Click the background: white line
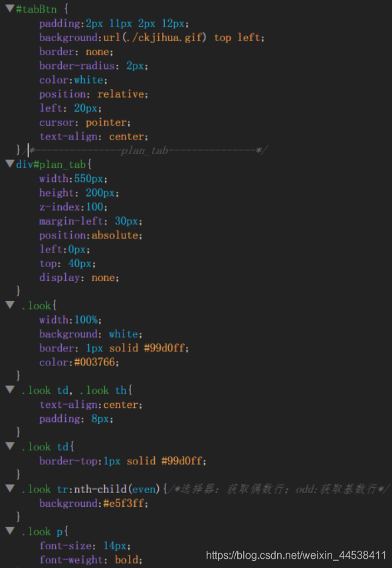Screen dimensions: 392x568 coord(90,333)
